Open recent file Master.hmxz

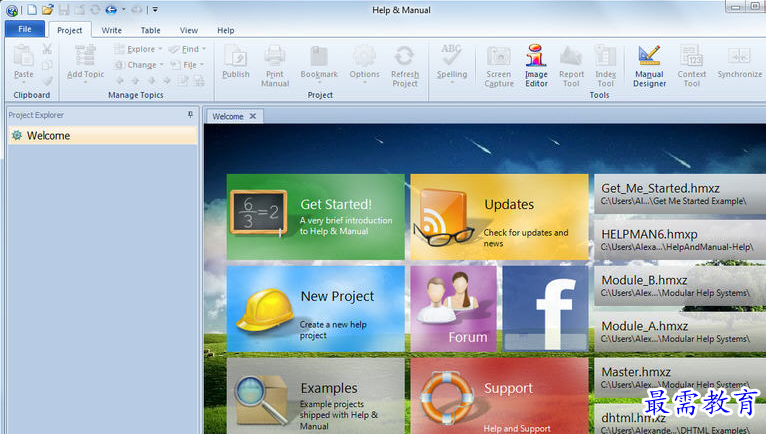(x=680, y=378)
